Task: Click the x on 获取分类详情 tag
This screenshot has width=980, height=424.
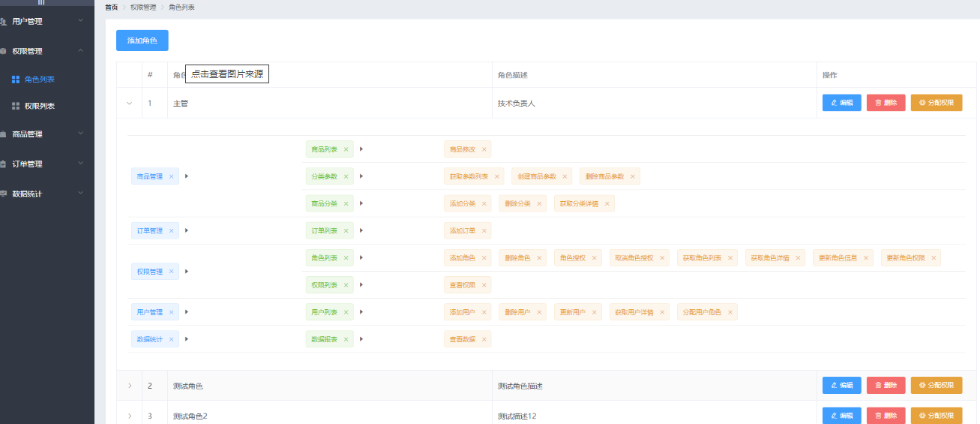Action: click(607, 203)
